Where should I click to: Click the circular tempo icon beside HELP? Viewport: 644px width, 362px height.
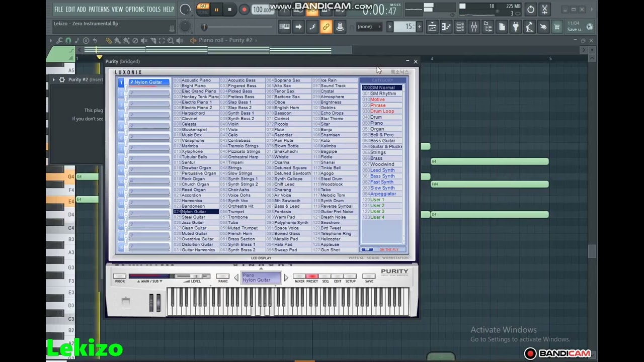pyautogui.click(x=185, y=9)
